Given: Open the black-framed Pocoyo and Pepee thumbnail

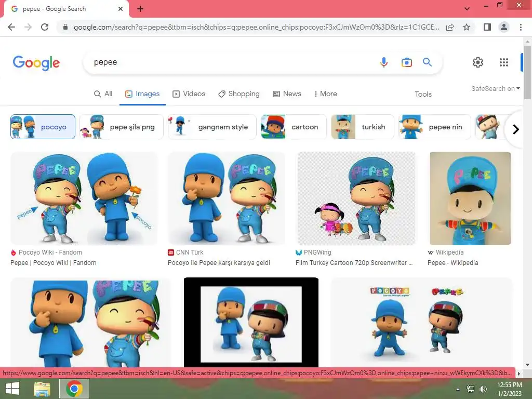Looking at the screenshot, I should (251, 322).
